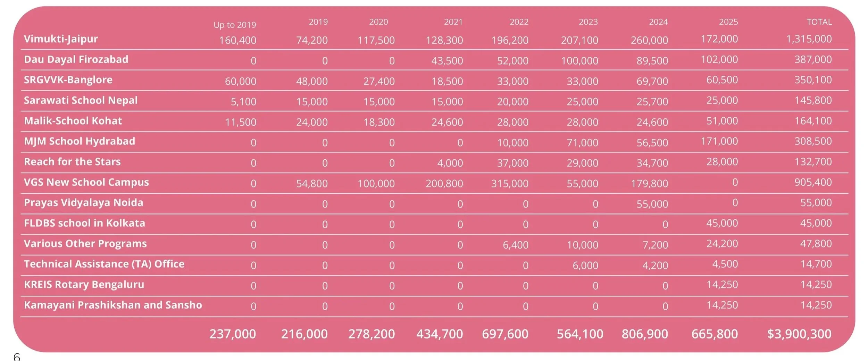
Task: Select the Reach for the Stars label
Action: tap(72, 162)
